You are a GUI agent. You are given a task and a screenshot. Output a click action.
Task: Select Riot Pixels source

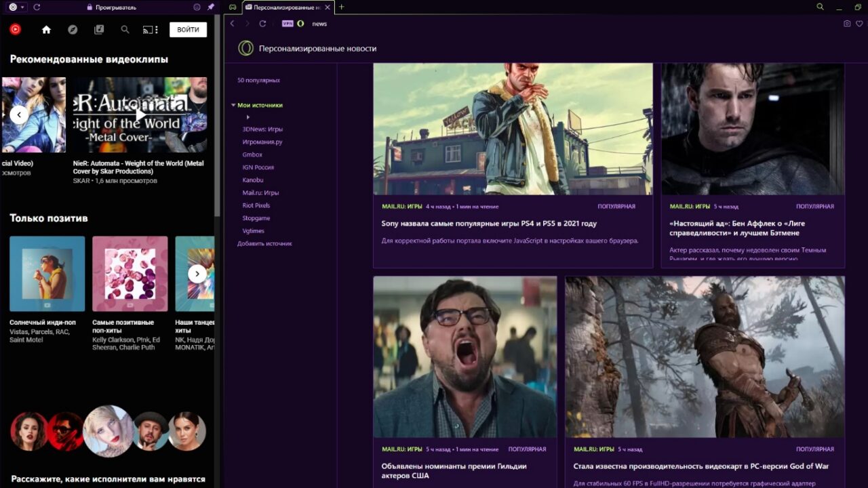(256, 205)
